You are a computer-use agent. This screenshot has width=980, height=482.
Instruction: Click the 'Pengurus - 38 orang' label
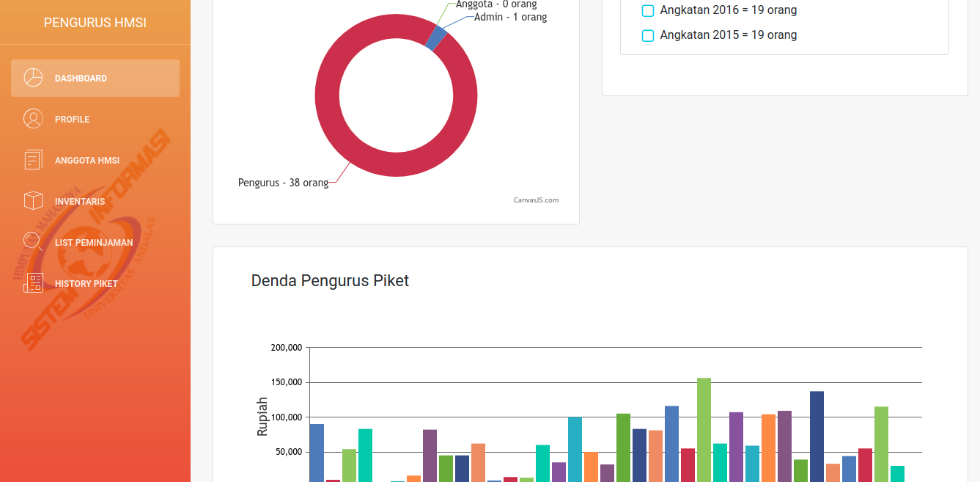282,182
